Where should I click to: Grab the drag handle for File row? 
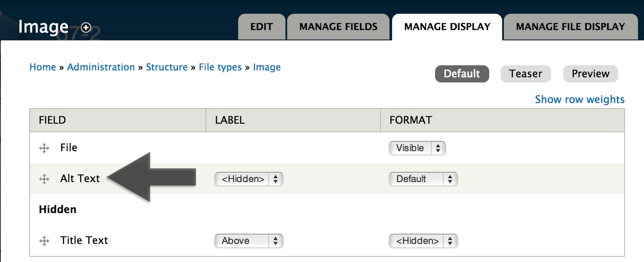pos(44,148)
